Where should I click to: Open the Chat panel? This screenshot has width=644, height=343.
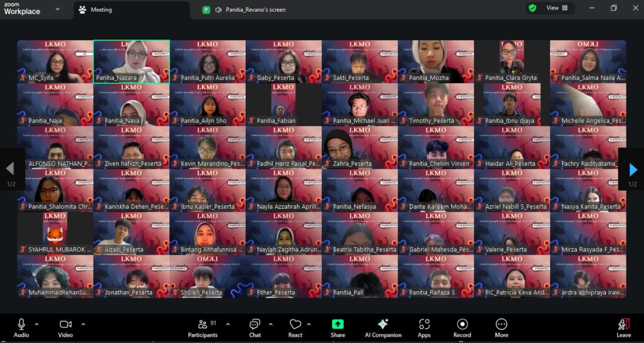(x=255, y=328)
